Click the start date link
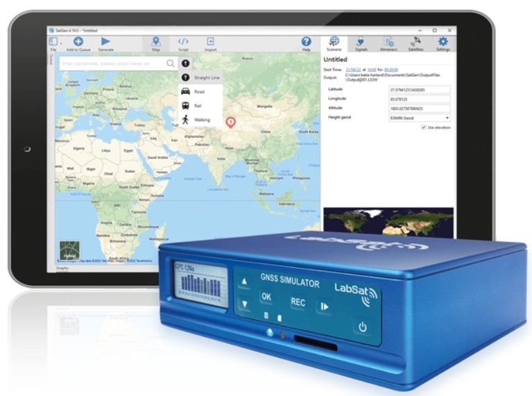This screenshot has width=532, height=396. (x=353, y=69)
